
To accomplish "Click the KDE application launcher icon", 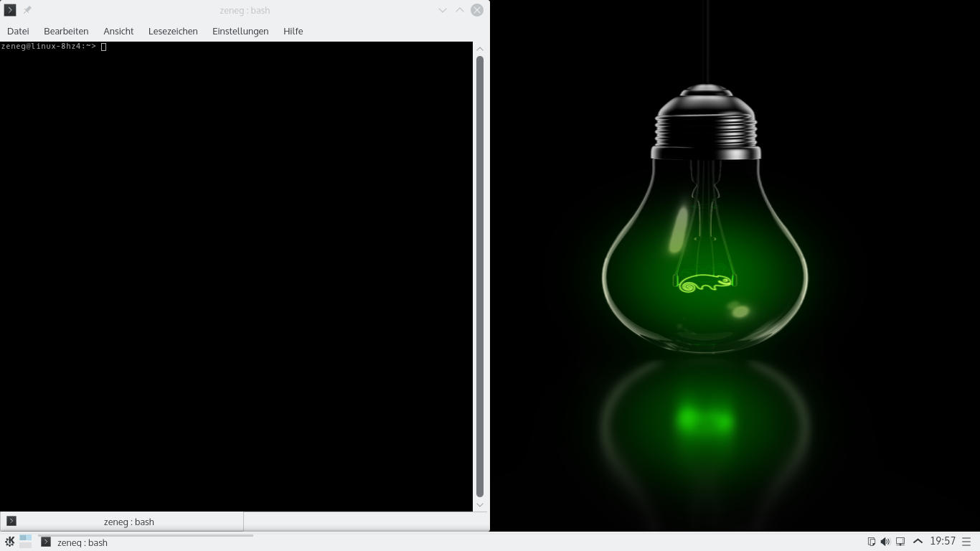I will (x=9, y=542).
